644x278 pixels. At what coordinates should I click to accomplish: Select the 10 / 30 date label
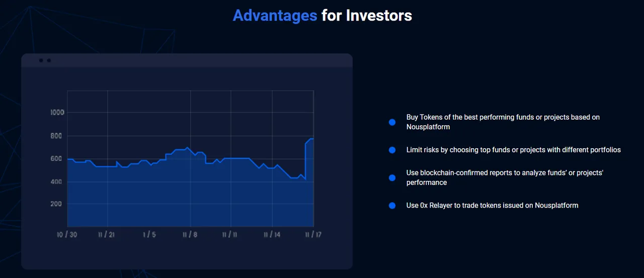[67, 235]
